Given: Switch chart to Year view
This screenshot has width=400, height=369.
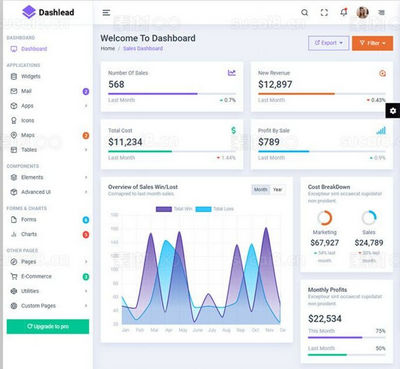Looking at the screenshot, I should click(277, 189).
